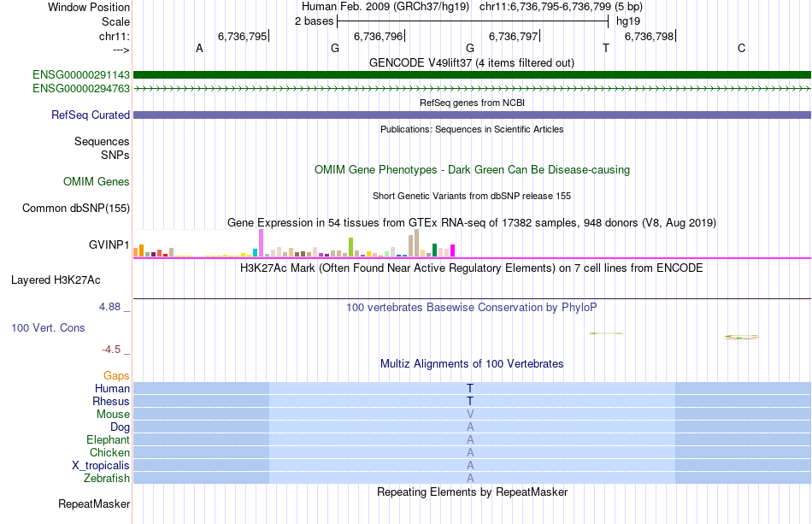The width and height of the screenshot is (812, 524).
Task: Click the PhyloP Basewise Conservation title
Action: pos(472,308)
